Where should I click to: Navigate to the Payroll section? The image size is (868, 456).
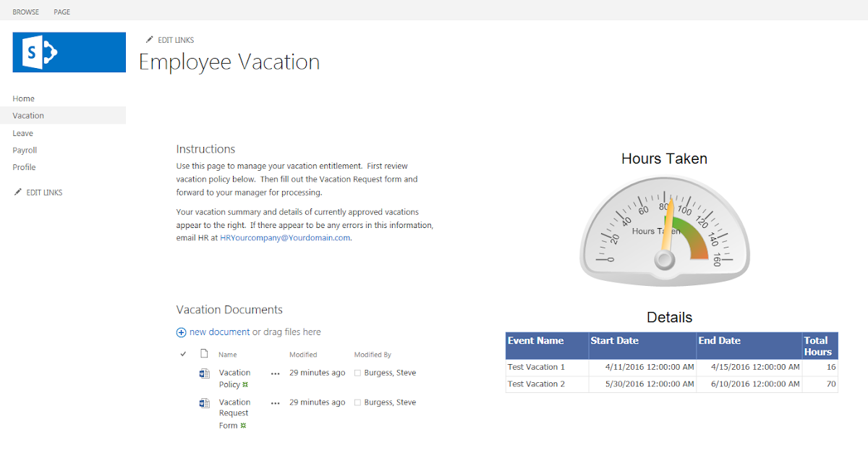pos(24,150)
